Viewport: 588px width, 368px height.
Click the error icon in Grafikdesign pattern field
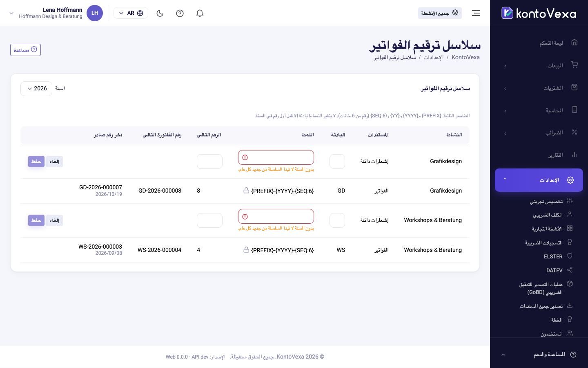[245, 157]
